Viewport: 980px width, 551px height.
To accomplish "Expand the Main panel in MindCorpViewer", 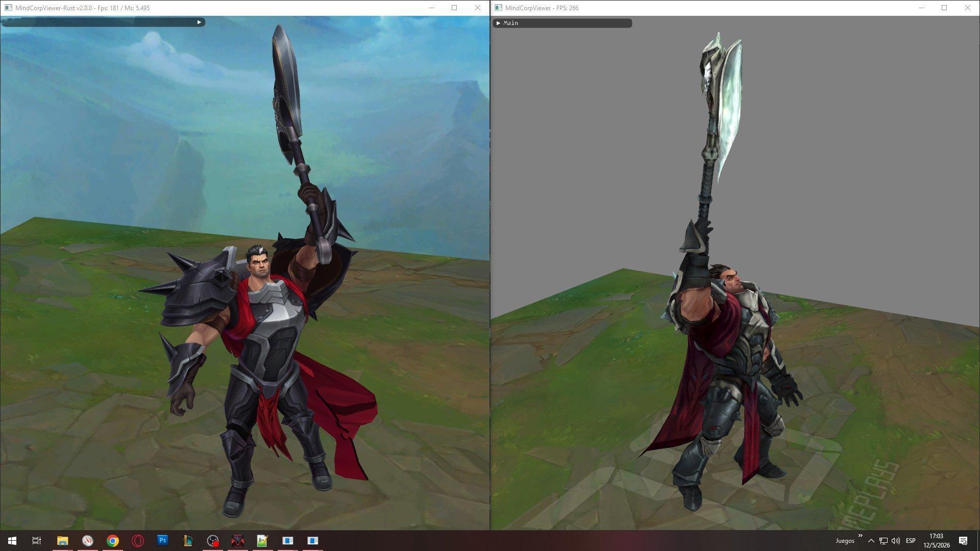I will [498, 23].
